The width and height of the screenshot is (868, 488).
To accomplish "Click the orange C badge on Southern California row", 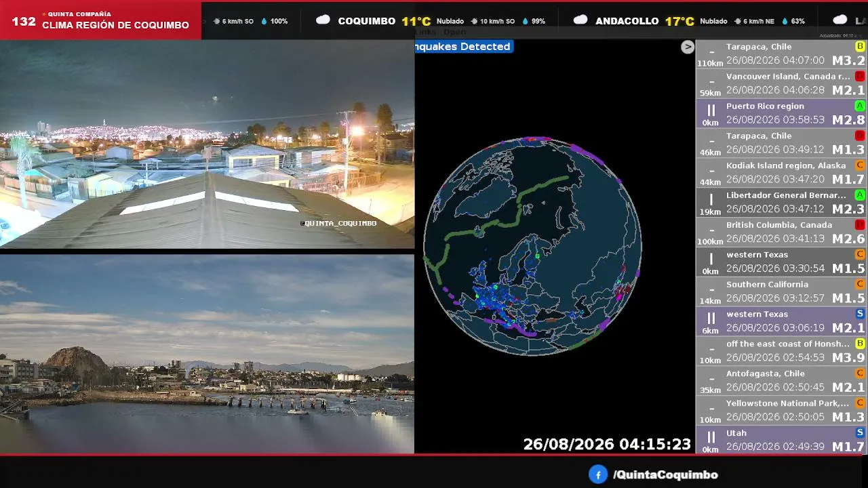I will point(860,284).
